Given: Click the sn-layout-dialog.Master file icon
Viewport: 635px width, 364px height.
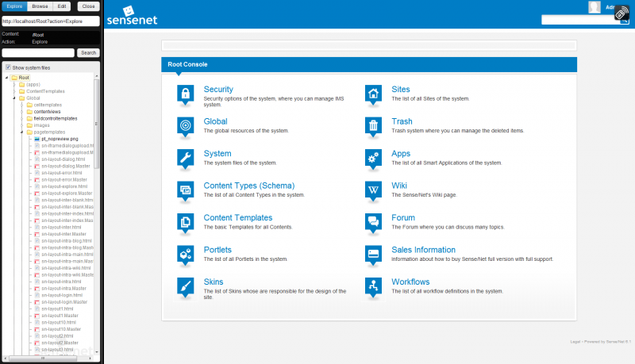Looking at the screenshot, I should (37, 167).
